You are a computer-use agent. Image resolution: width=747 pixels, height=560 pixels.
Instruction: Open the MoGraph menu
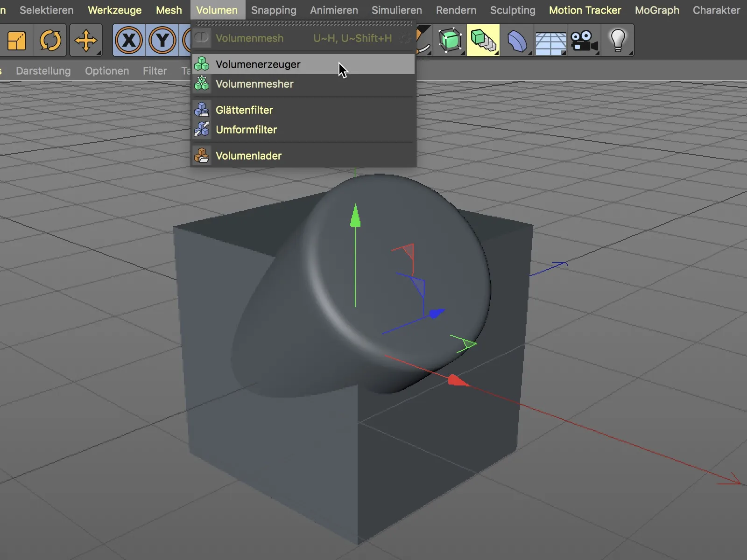[x=657, y=10]
